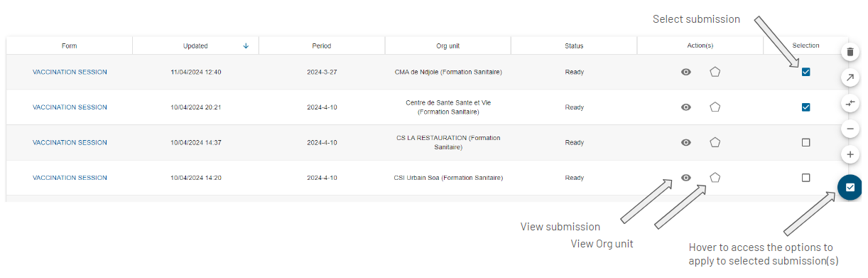Check selection box for CSI Urbain Soa
Image resolution: width=868 pixels, height=278 pixels.
(805, 178)
